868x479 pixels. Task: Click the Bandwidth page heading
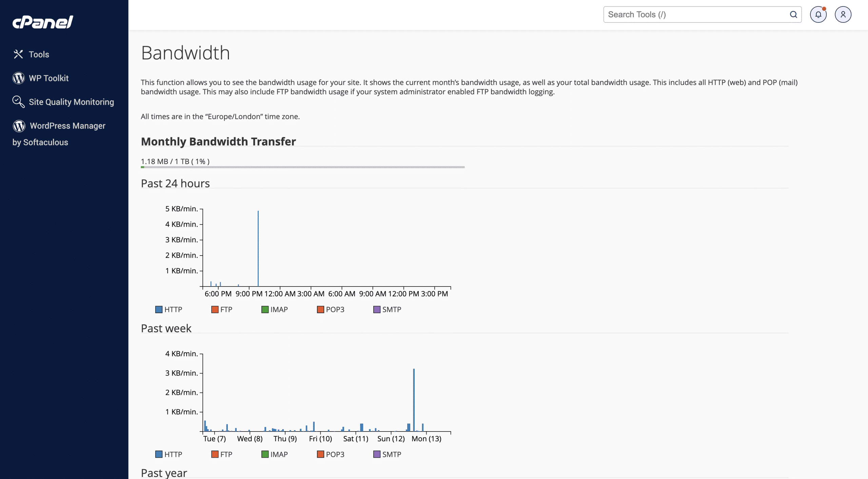coord(185,53)
